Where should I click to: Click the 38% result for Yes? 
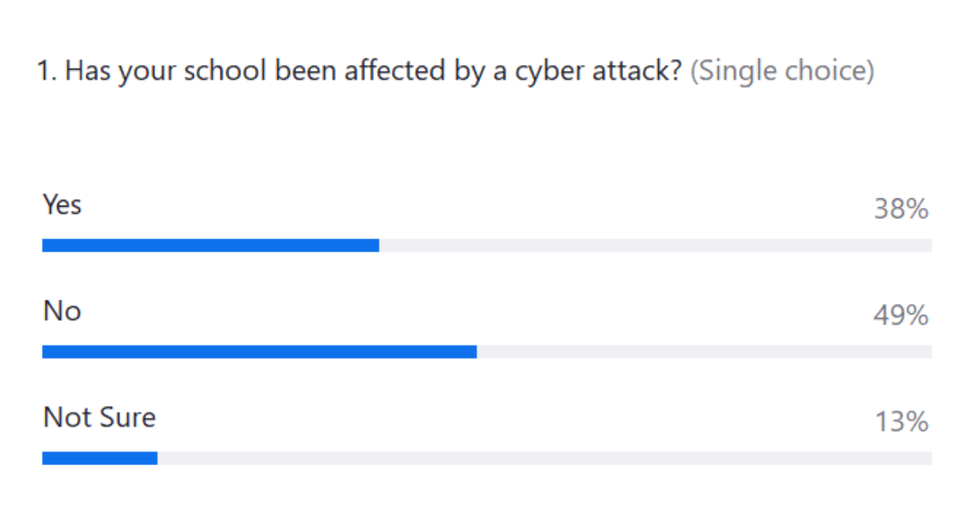(901, 210)
